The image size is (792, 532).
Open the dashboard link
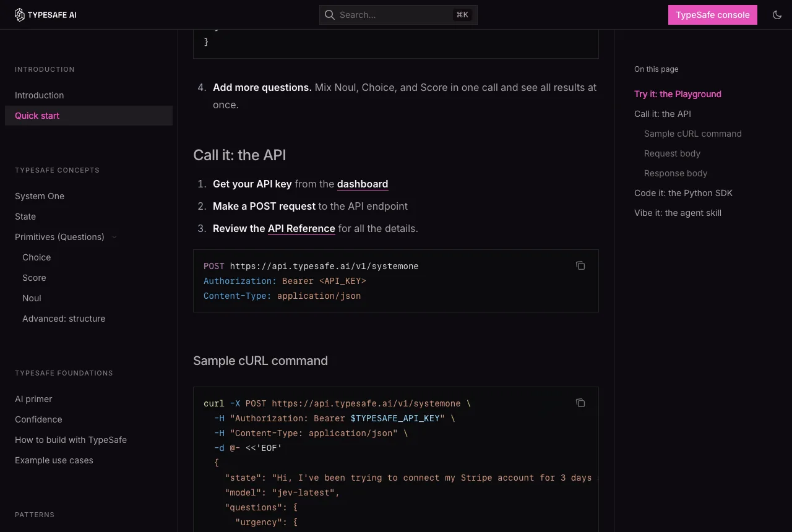coord(363,184)
